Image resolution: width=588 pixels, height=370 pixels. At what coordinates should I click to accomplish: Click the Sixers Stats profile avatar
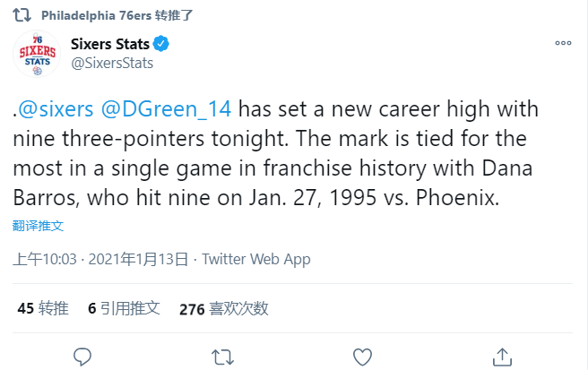tap(37, 56)
